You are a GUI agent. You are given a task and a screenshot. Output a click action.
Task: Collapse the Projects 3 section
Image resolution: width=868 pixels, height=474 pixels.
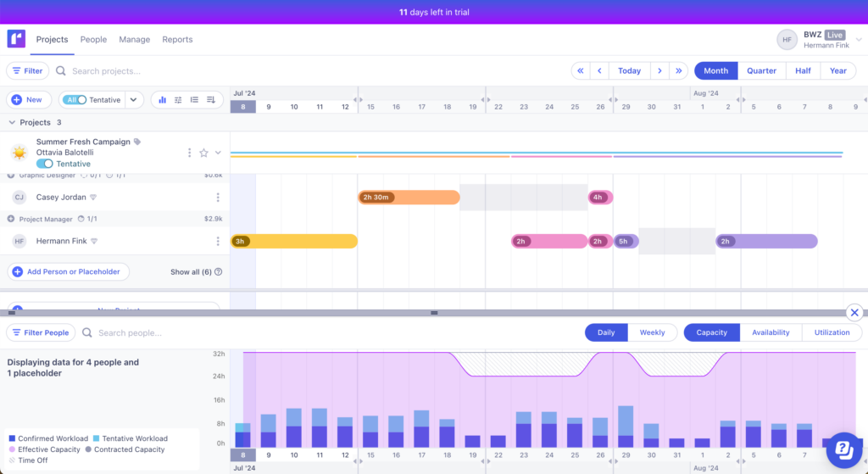coord(12,122)
